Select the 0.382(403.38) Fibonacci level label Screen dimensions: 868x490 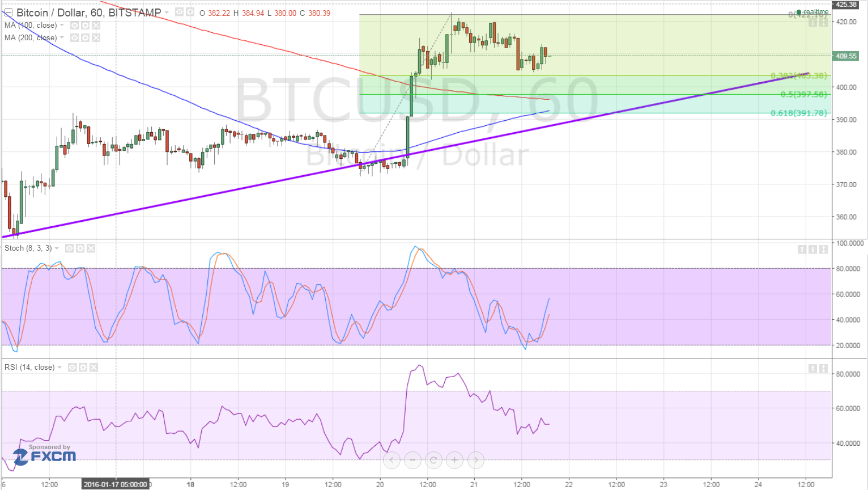pos(799,76)
